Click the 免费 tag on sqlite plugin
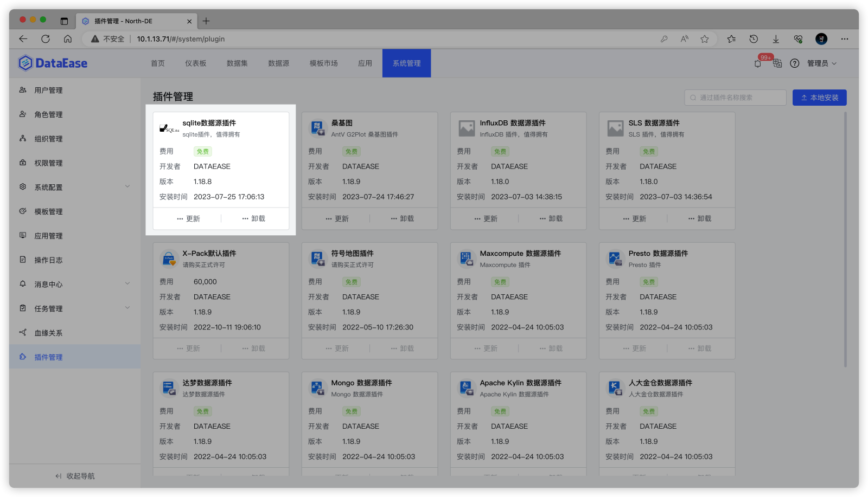Viewport: 868px width, 497px height. [x=202, y=152]
